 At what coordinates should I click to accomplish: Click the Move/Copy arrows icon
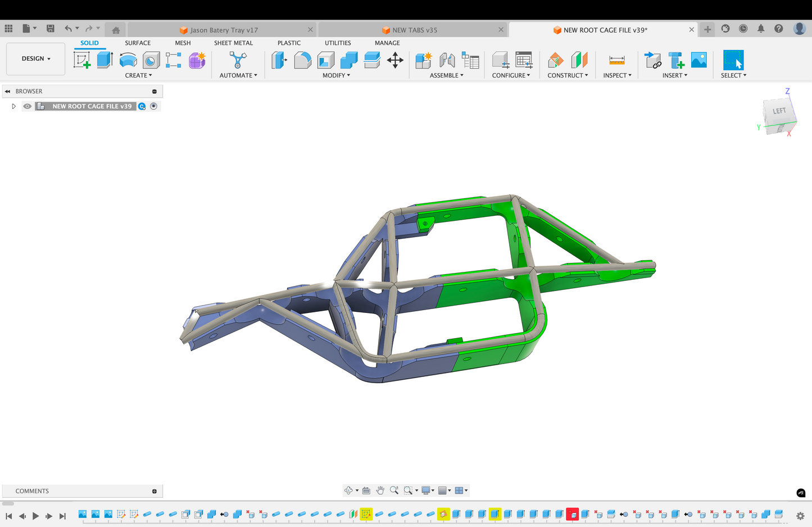point(395,60)
